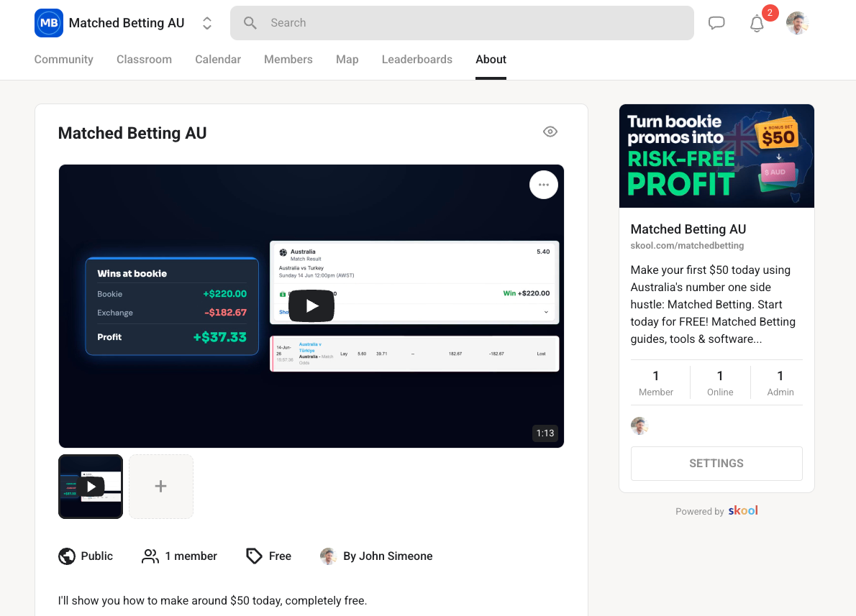Click the 'Public' label

pos(96,556)
